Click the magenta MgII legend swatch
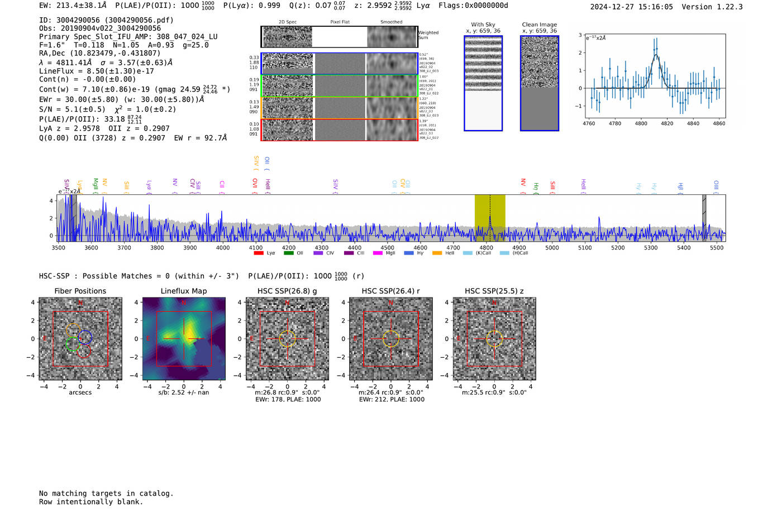 [x=378, y=253]
